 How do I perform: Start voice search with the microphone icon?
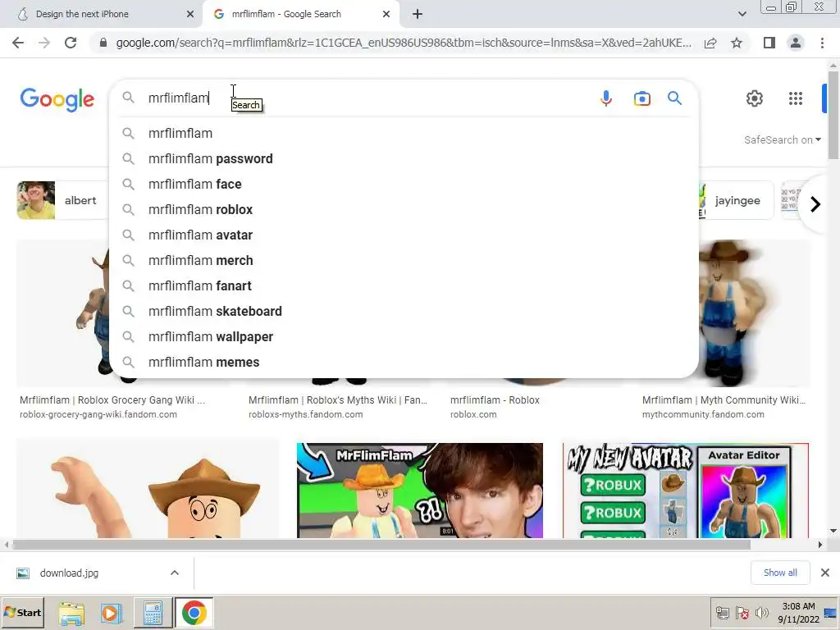click(x=606, y=98)
